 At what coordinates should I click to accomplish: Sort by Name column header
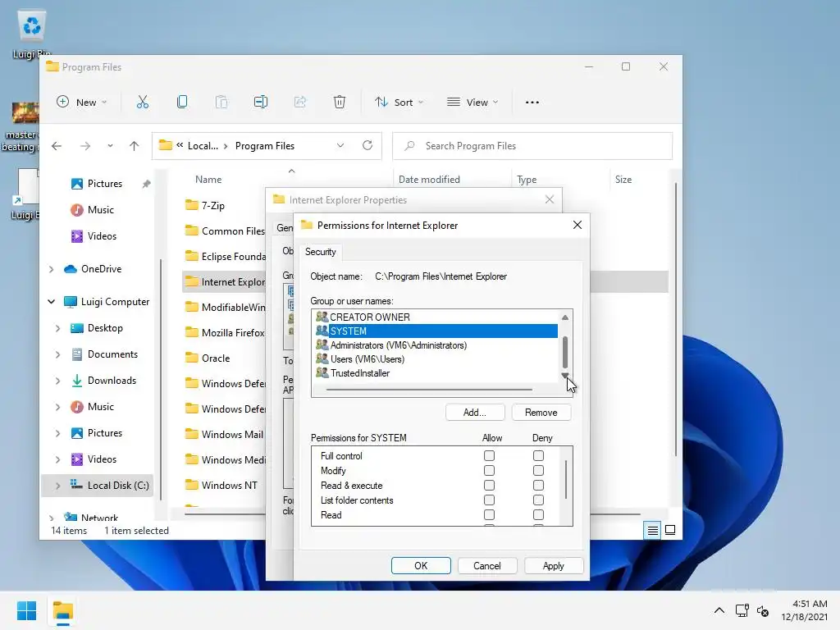[208, 180]
